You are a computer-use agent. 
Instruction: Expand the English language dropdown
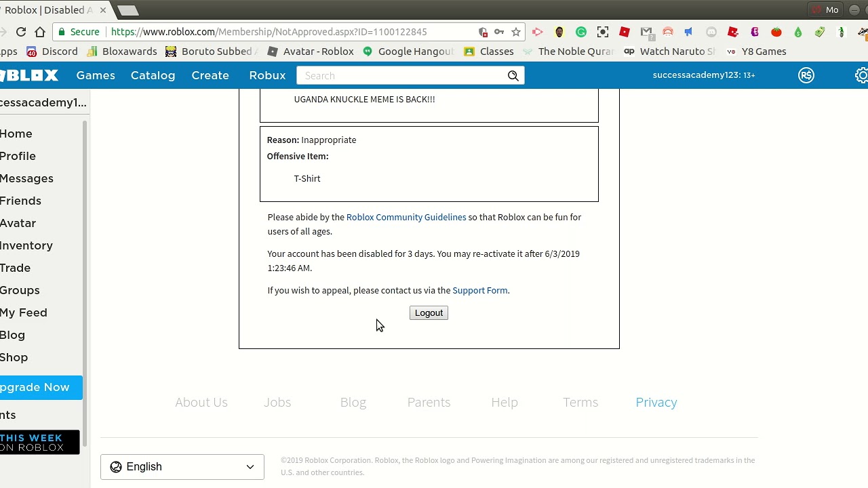pos(182,466)
